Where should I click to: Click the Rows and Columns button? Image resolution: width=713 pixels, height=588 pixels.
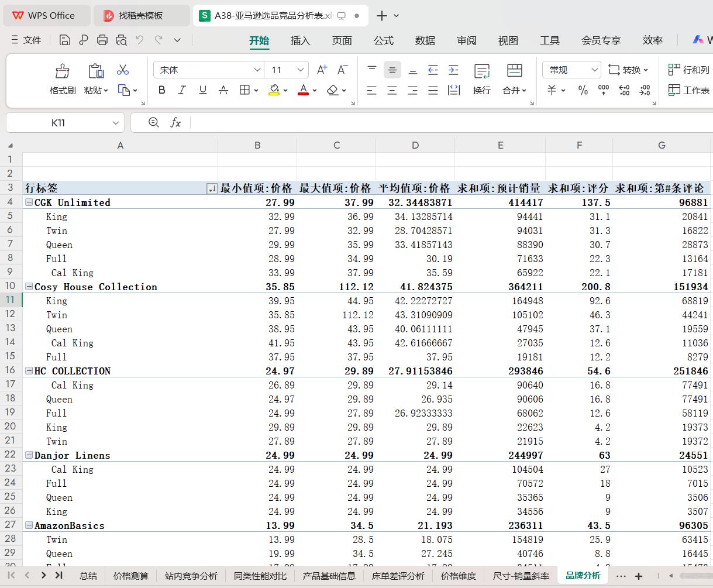(x=688, y=70)
